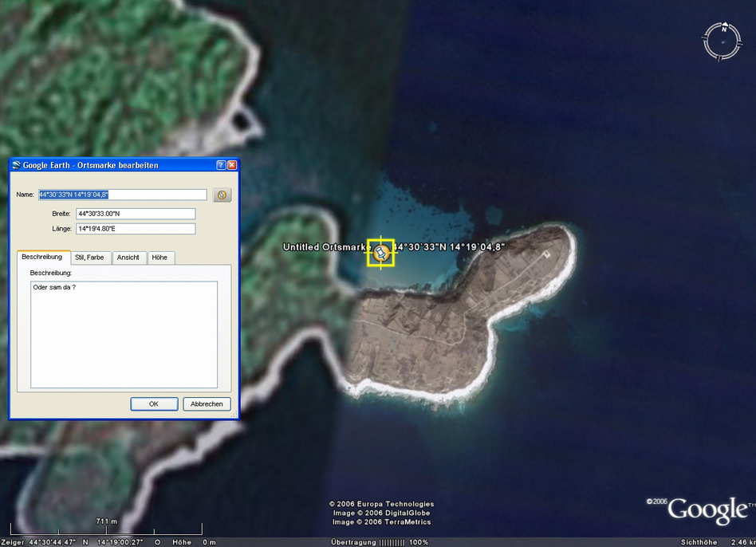
Task: Click into the Name text field
Action: [122, 195]
